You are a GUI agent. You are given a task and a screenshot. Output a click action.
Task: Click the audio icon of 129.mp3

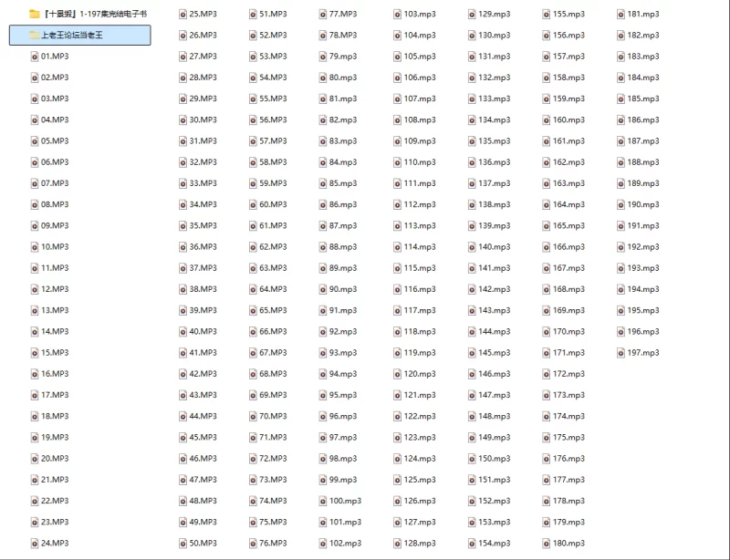click(x=472, y=14)
